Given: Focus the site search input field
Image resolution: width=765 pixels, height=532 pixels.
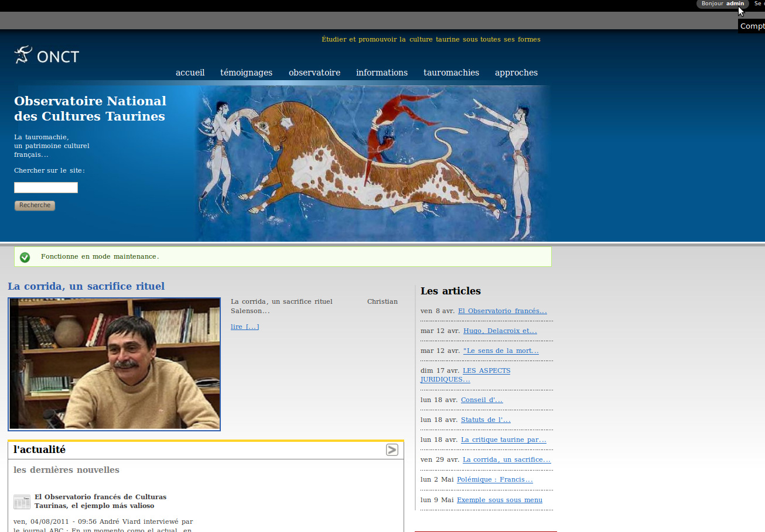Looking at the screenshot, I should pyautogui.click(x=46, y=187).
